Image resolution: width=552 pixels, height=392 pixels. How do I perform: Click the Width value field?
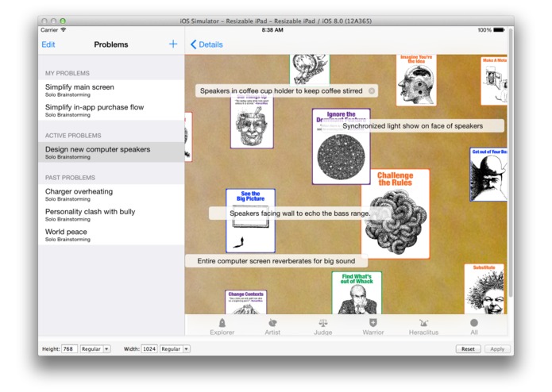pyautogui.click(x=149, y=349)
